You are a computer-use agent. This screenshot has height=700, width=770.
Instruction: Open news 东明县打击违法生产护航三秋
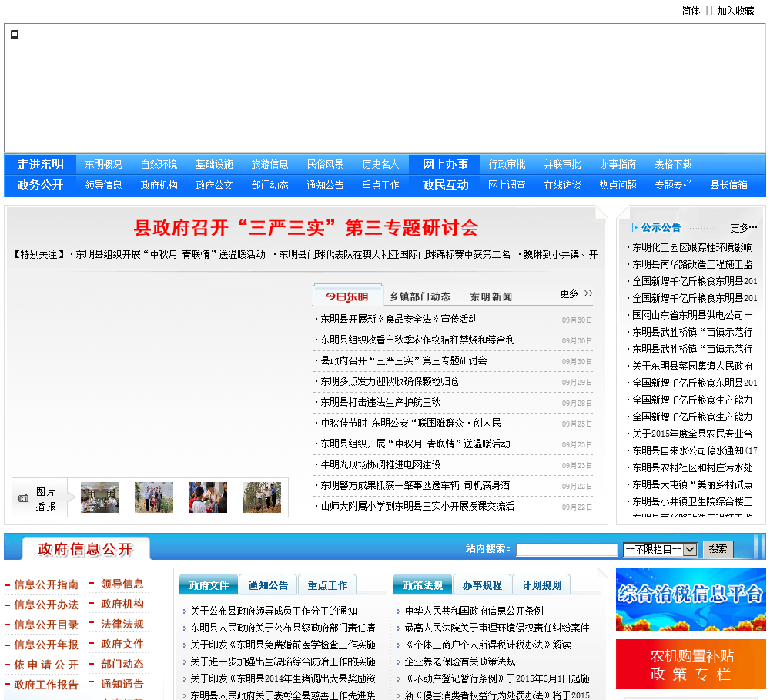(380, 402)
